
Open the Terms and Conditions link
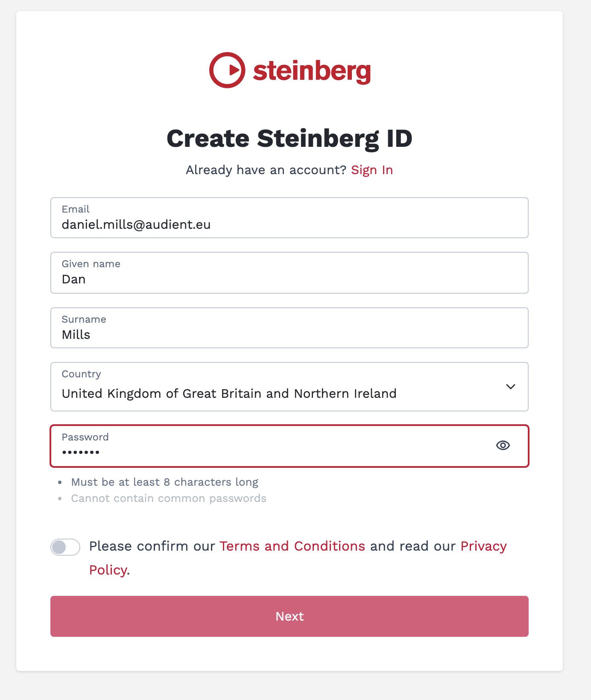coord(293,546)
